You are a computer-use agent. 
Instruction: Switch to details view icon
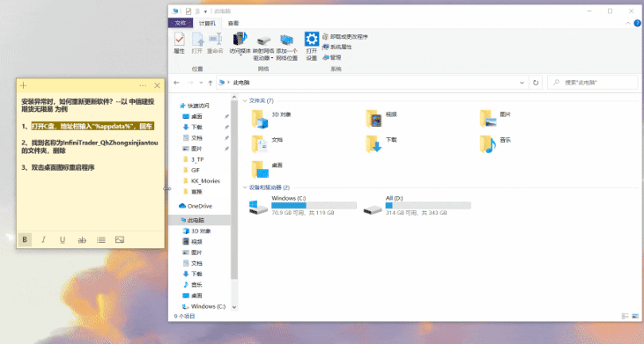625,316
